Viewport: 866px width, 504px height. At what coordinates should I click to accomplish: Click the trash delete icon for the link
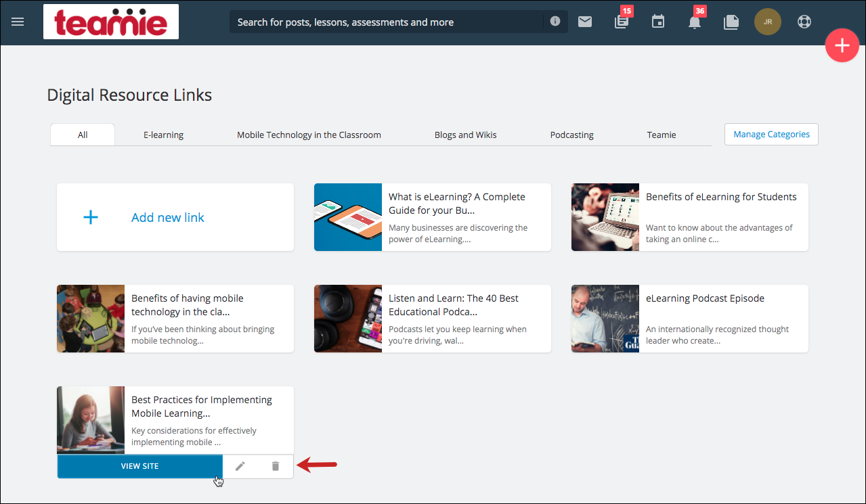point(276,466)
